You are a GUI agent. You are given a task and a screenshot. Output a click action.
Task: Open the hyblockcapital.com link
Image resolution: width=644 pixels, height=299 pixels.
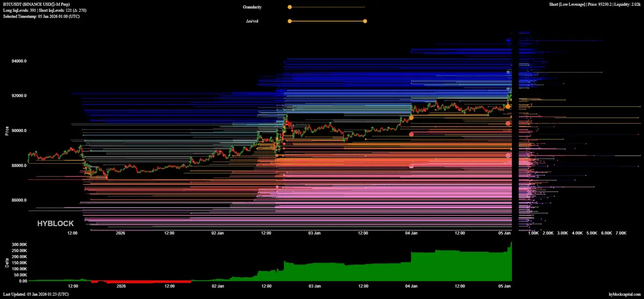tap(625, 295)
